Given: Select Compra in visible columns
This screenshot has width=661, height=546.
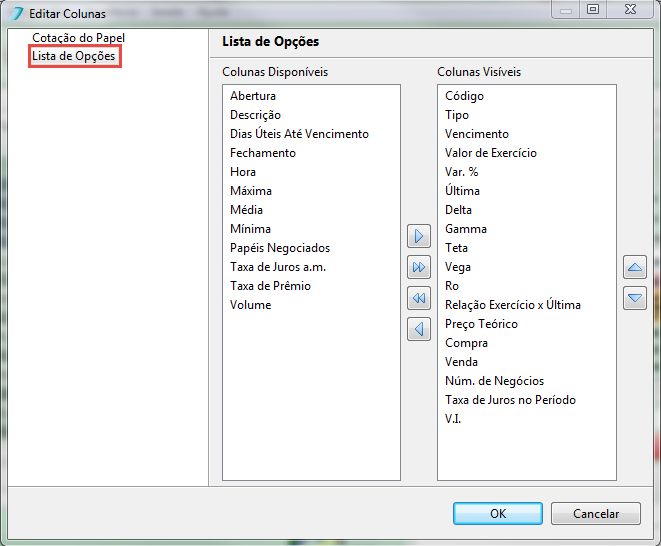Looking at the screenshot, I should 466,343.
